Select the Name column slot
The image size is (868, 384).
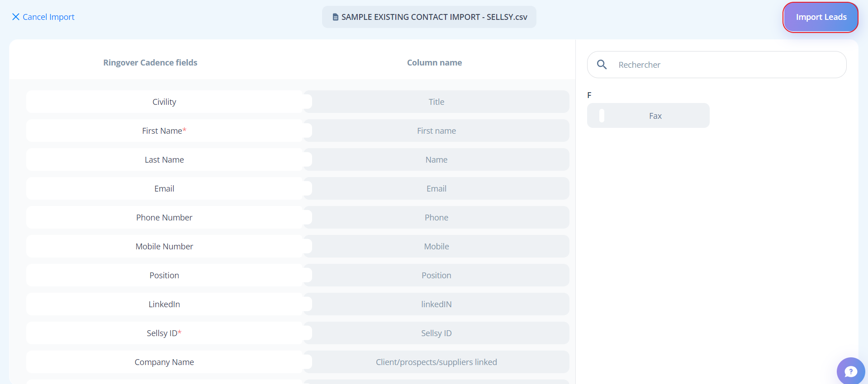pyautogui.click(x=436, y=159)
